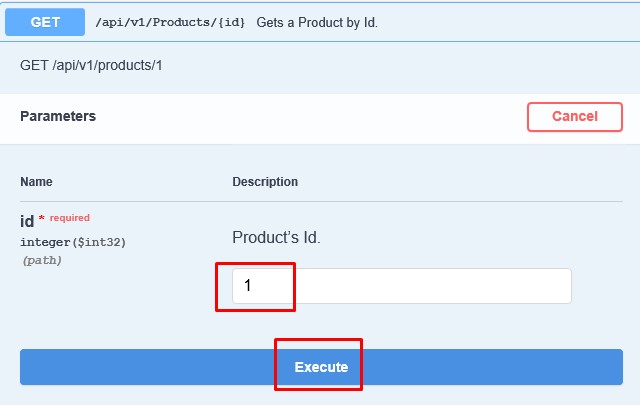Viewport: 640px width, 406px height.
Task: Click the Description column header
Action: 265,182
